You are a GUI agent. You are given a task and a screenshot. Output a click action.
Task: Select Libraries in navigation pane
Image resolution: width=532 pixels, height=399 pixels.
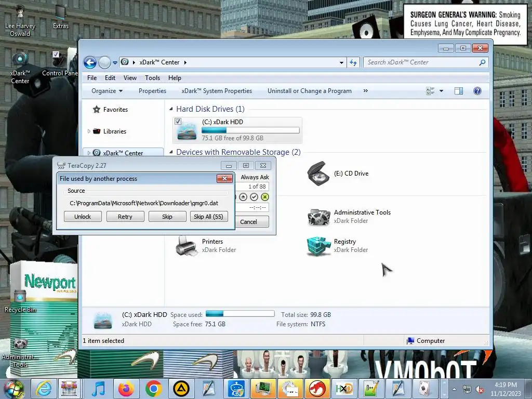[115, 131]
